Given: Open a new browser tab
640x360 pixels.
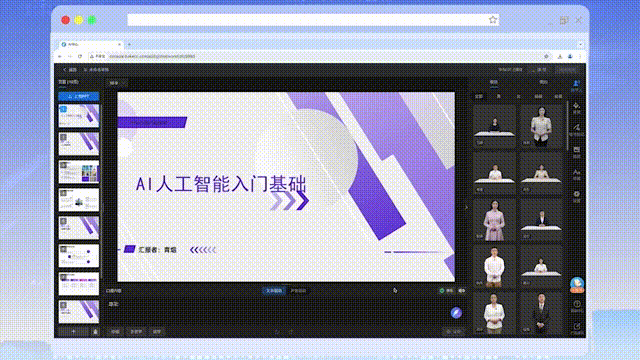Looking at the screenshot, I should (129, 44).
